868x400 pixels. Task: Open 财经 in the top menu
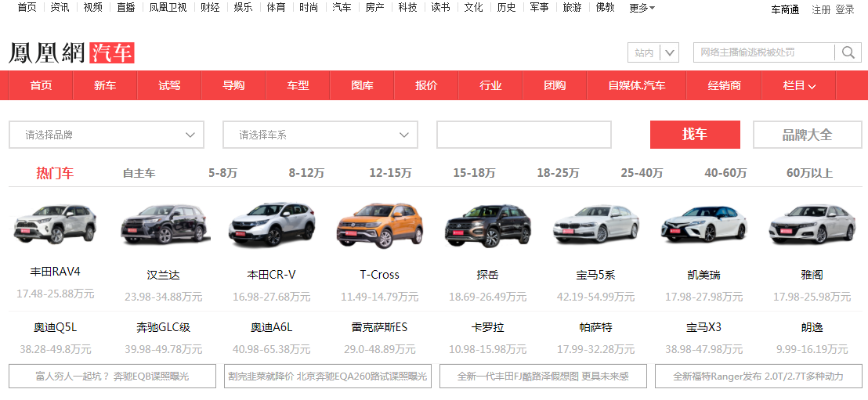coord(210,8)
